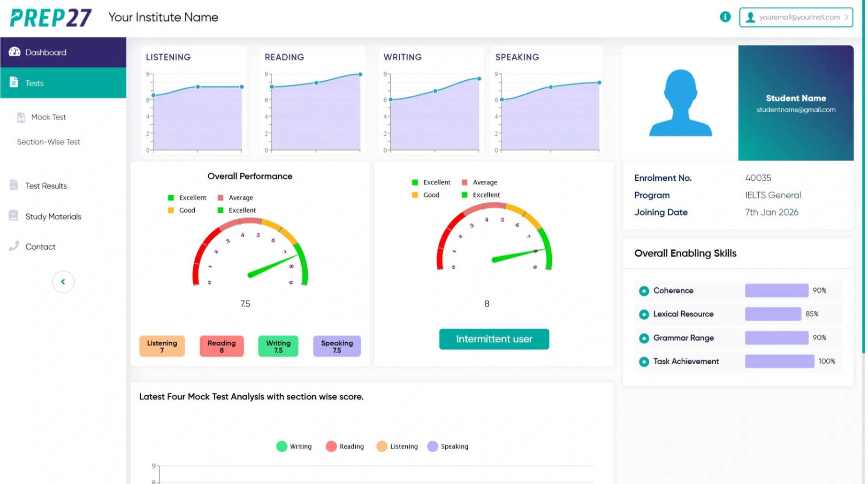
Task: Select the Tests sidebar icon
Action: coord(15,82)
